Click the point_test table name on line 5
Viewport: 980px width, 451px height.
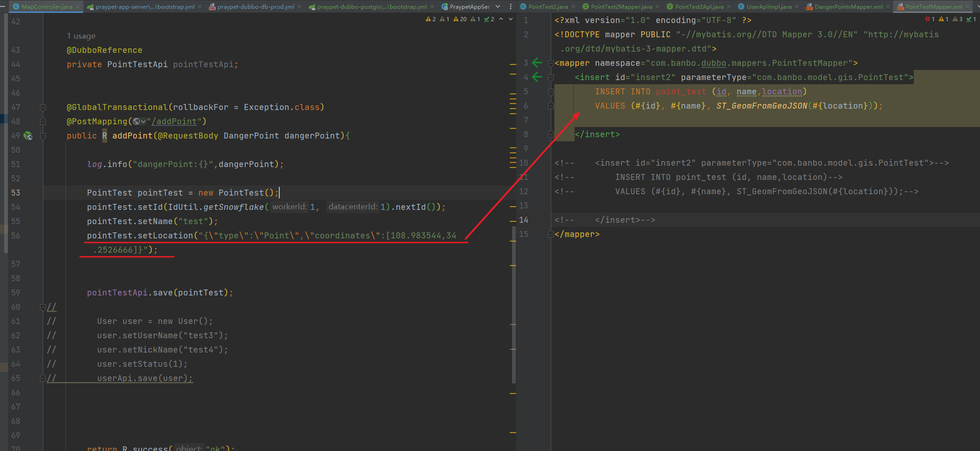680,92
